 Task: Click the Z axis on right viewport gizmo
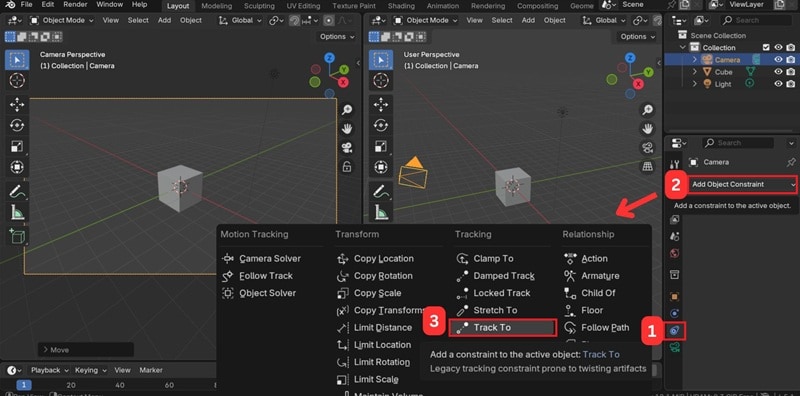click(x=630, y=58)
